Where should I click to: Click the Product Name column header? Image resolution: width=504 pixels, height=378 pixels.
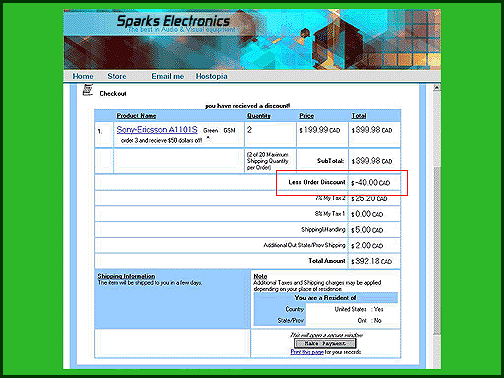pos(136,116)
